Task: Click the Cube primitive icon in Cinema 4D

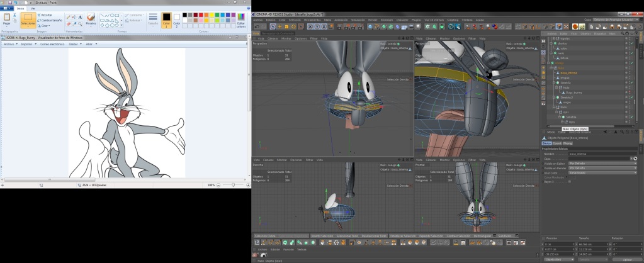Action: point(370,26)
